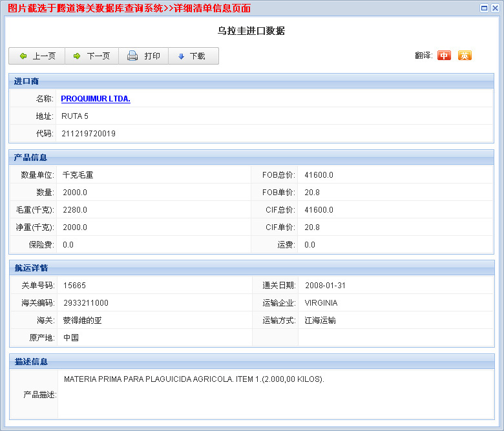Screen dimensions: 504x431
Task: Click the 上一页 previous page button
Action: click(37, 56)
